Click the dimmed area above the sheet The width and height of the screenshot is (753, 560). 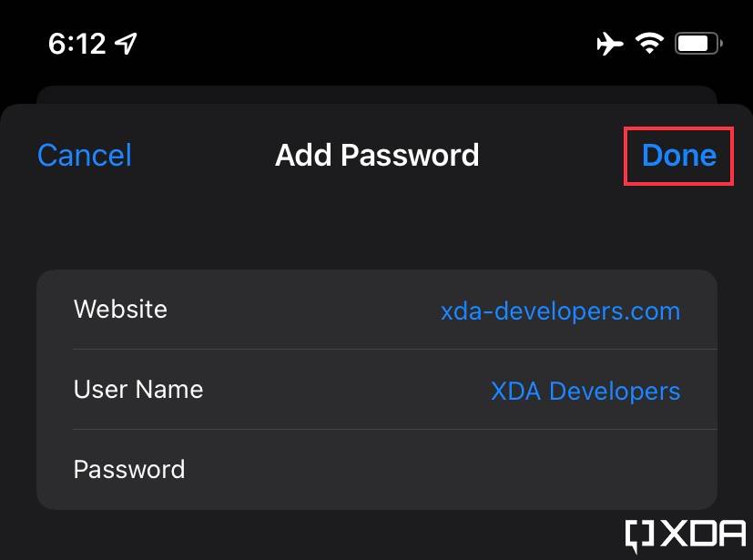376,91
